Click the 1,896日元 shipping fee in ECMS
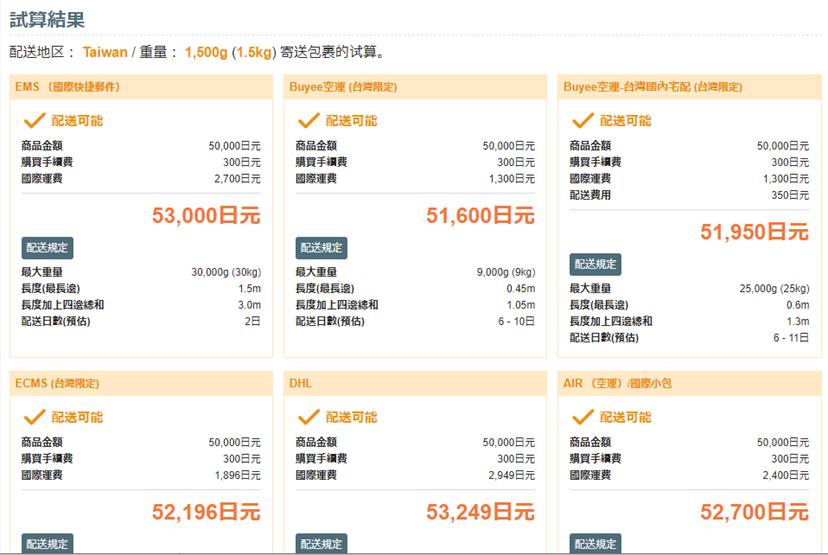This screenshot has width=828, height=555. tap(237, 475)
